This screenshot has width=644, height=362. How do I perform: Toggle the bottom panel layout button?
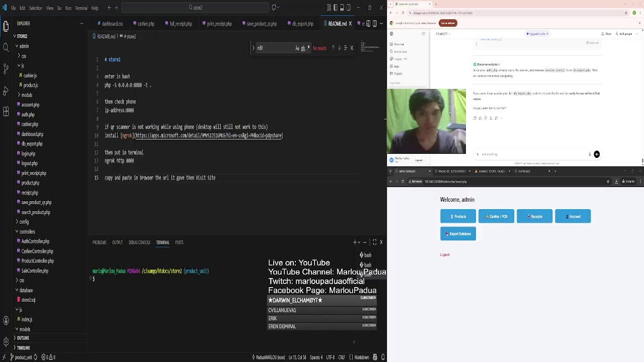coord(342,8)
